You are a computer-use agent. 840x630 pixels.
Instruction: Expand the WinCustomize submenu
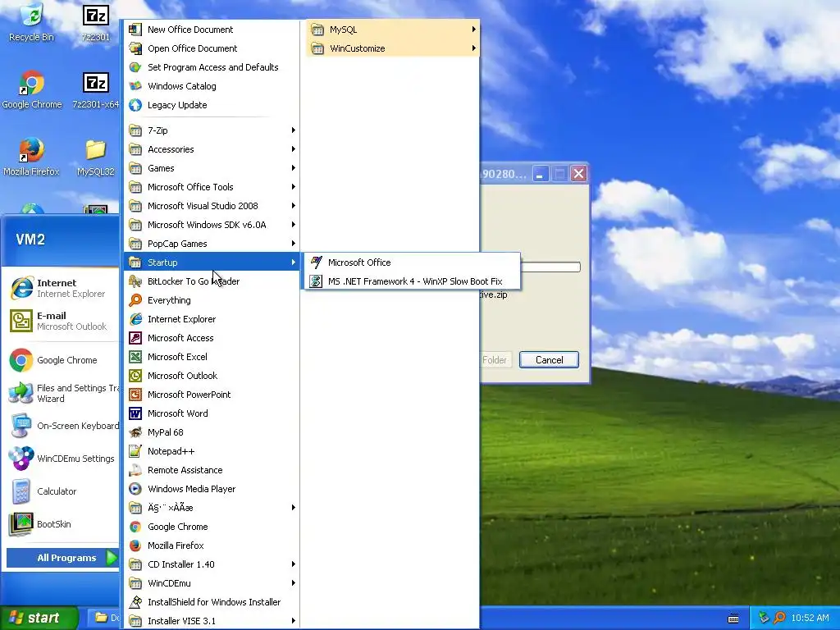[x=393, y=48]
